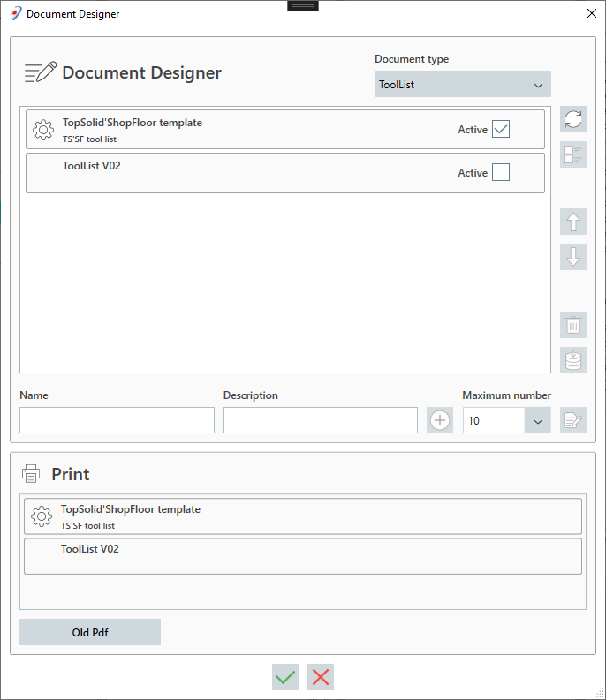The width and height of the screenshot is (606, 700).
Task: Move the template down with the arrow
Action: [573, 257]
